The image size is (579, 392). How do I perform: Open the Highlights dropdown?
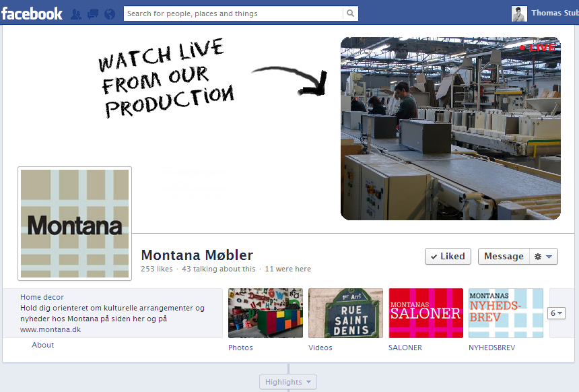tap(288, 382)
